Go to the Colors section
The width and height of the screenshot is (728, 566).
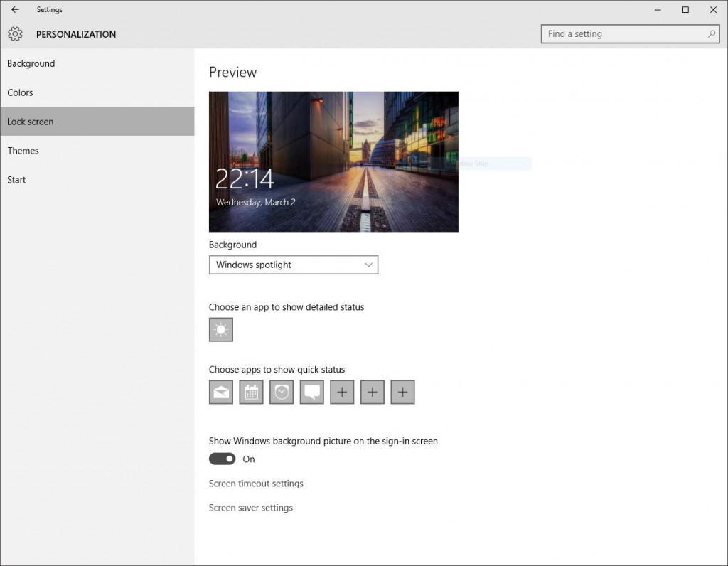pyautogui.click(x=97, y=92)
